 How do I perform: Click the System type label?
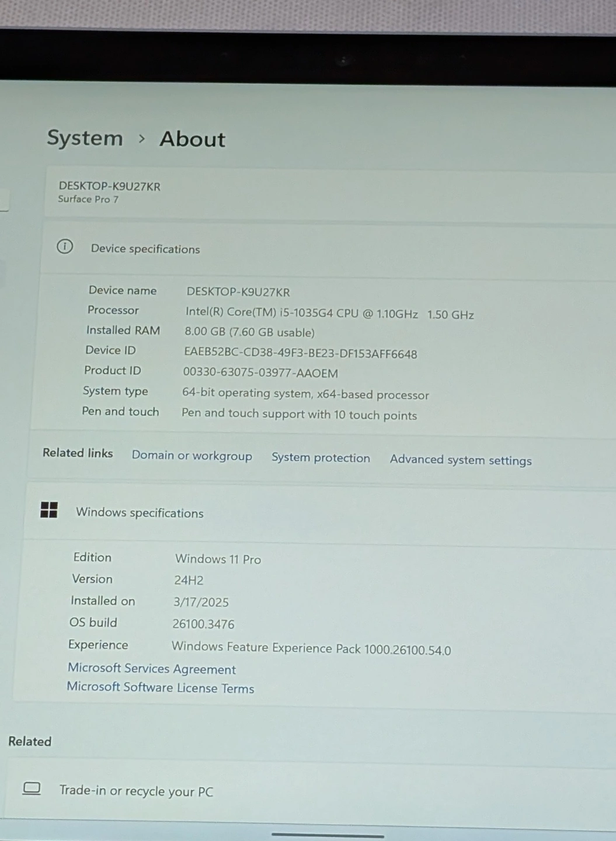click(116, 391)
